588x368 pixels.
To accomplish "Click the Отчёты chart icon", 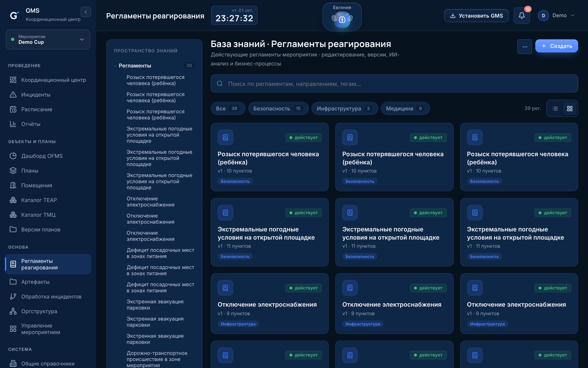I will (13, 124).
